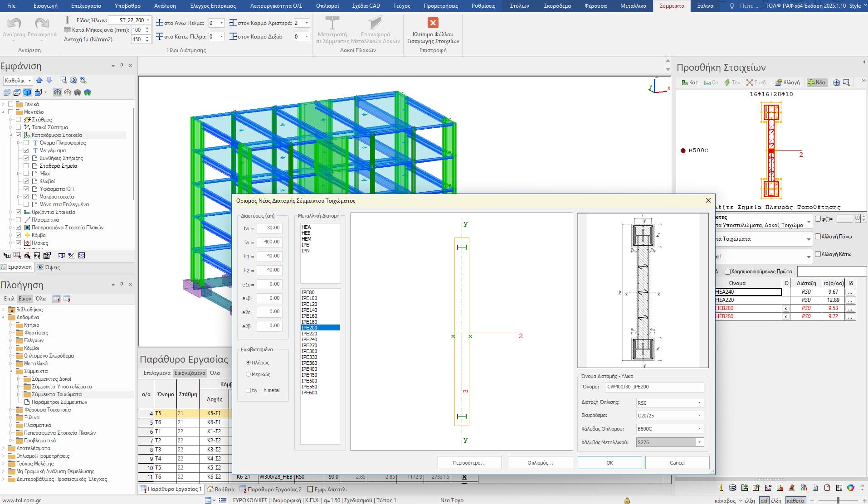868x504 pixels.
Task: Toggle the Κλωβοί visibility checkbox
Action: [x=26, y=181]
